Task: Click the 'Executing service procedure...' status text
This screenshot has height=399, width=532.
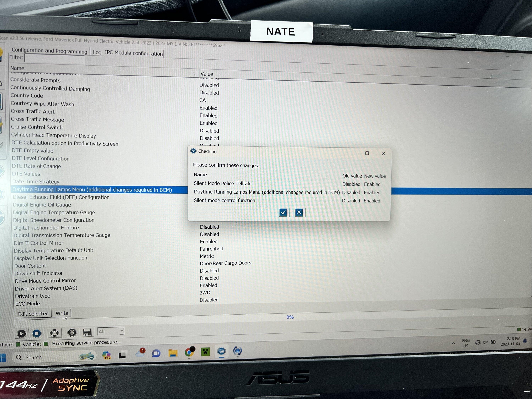Action: pyautogui.click(x=87, y=342)
